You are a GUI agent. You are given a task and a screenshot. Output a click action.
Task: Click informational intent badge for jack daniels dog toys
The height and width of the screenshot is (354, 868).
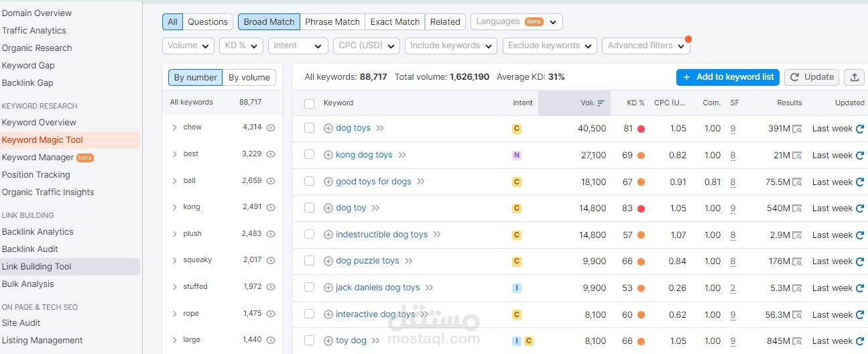[x=517, y=288]
